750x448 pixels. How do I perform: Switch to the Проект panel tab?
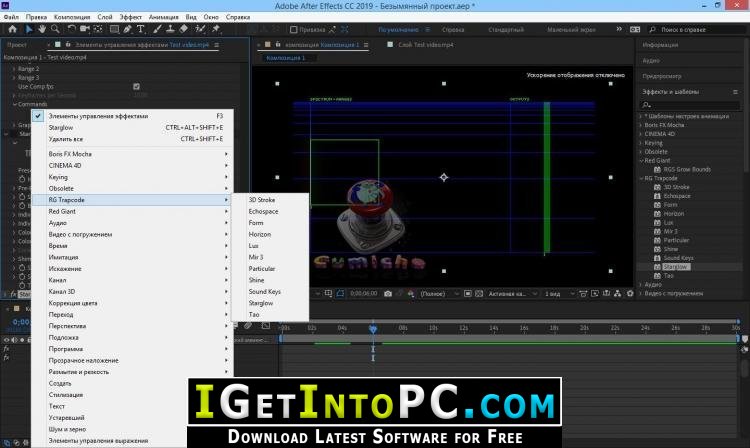pyautogui.click(x=17, y=45)
